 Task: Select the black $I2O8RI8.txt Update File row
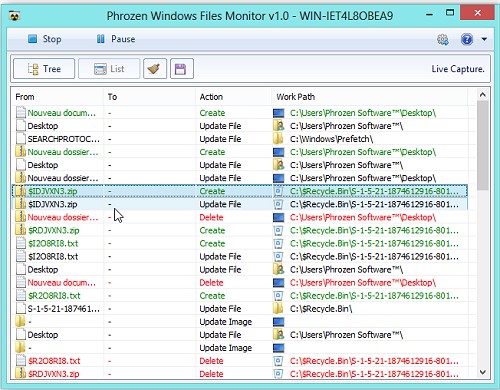(x=239, y=257)
